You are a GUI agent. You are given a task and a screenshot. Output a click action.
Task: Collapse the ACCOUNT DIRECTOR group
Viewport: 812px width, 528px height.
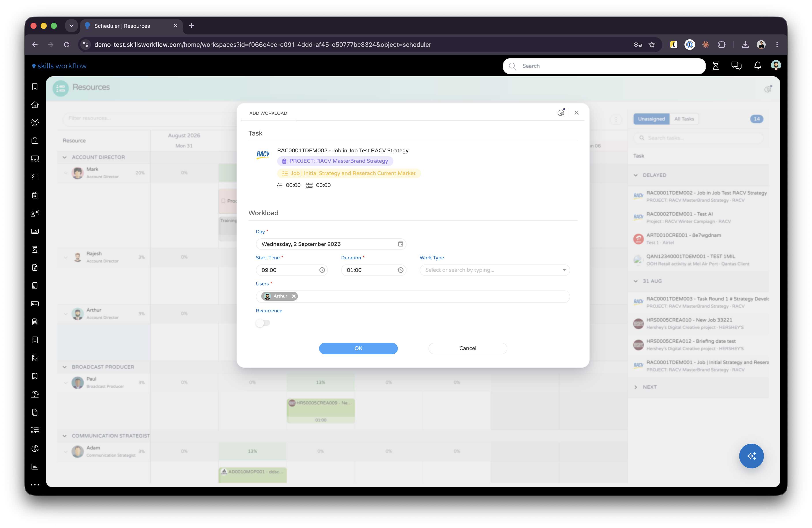tap(64, 157)
